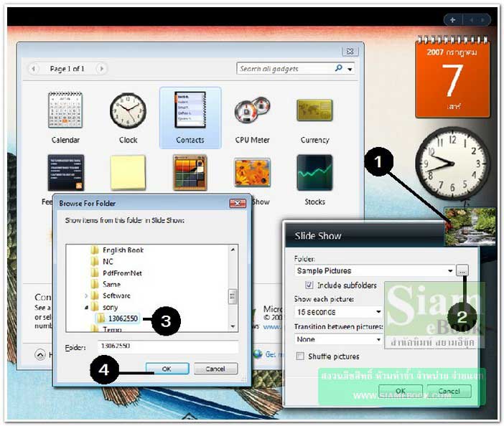Select the Currency gadget

[314, 110]
